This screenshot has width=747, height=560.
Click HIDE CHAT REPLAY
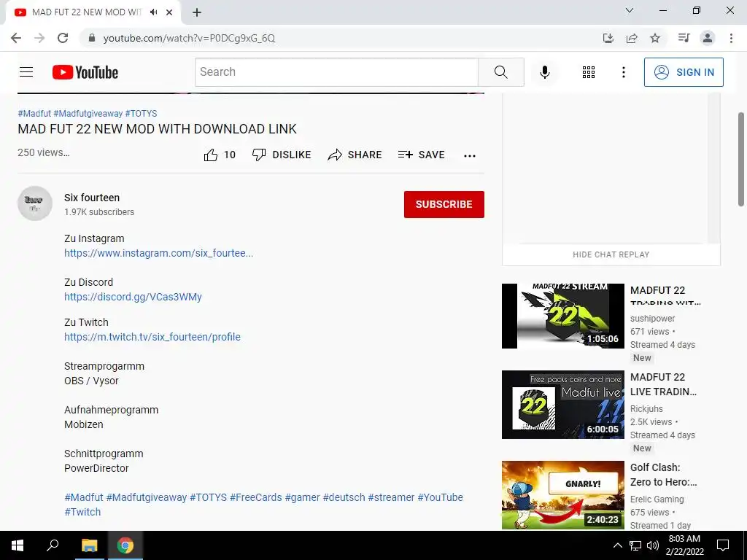coord(611,254)
